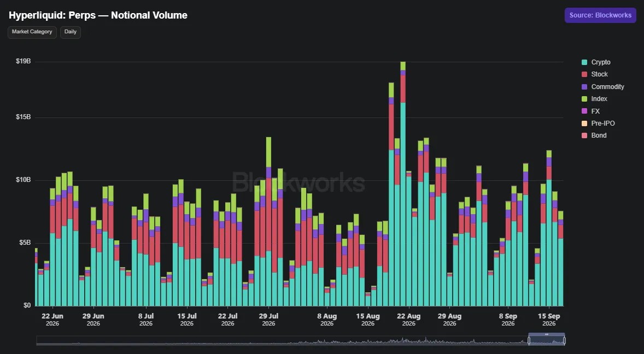Click the right handle of range slider
Image resolution: width=644 pixels, height=354 pixels.
pos(564,340)
